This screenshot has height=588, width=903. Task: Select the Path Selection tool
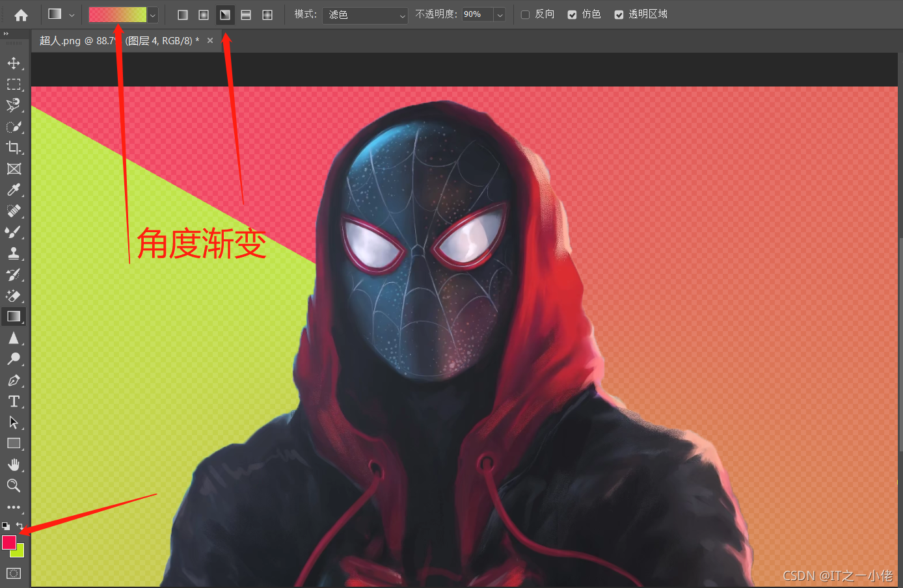14,422
